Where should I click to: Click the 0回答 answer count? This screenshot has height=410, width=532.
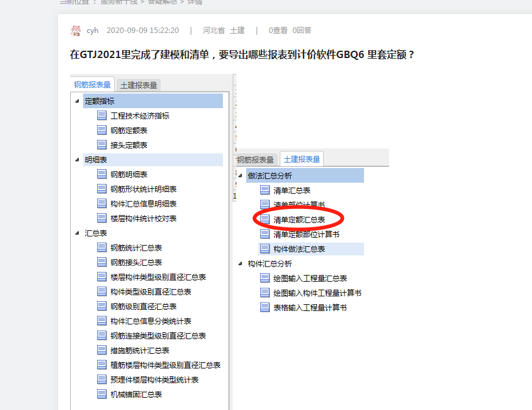[x=302, y=31]
